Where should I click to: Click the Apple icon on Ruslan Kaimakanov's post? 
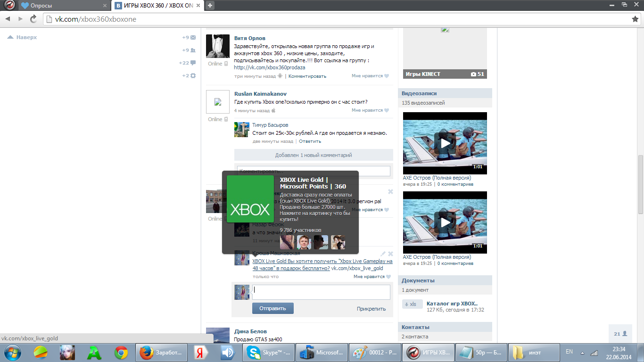pyautogui.click(x=273, y=110)
